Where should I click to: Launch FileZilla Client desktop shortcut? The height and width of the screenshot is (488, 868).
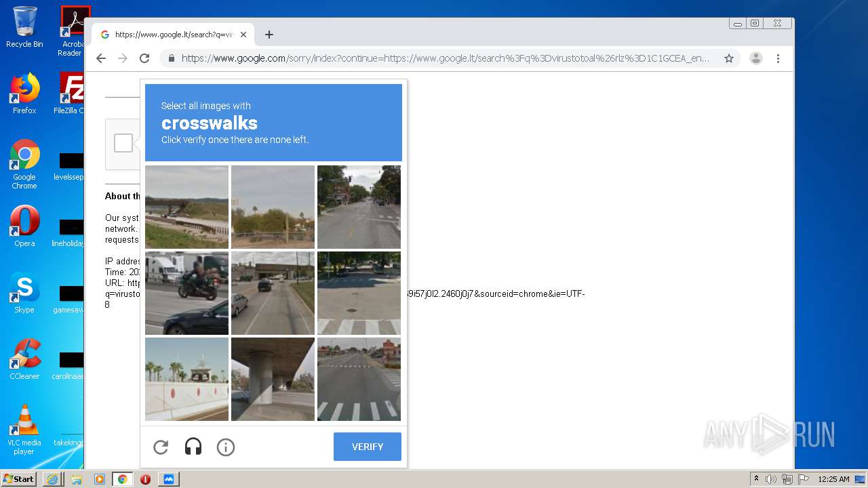point(71,94)
